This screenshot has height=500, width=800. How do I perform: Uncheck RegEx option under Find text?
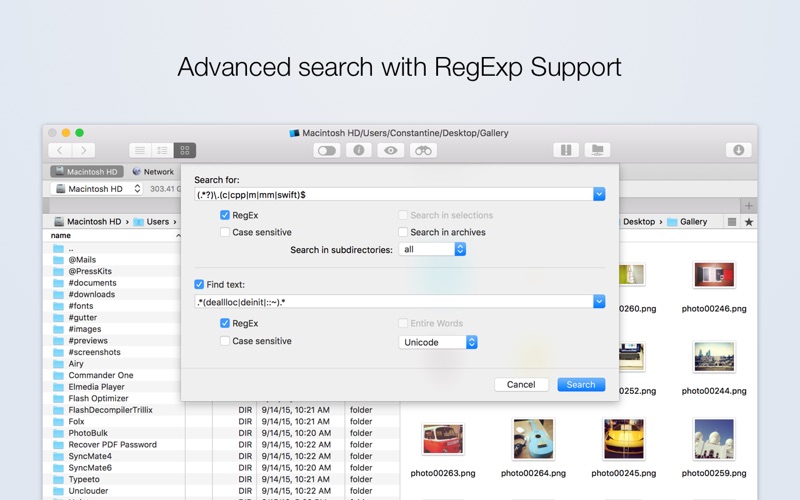[224, 323]
